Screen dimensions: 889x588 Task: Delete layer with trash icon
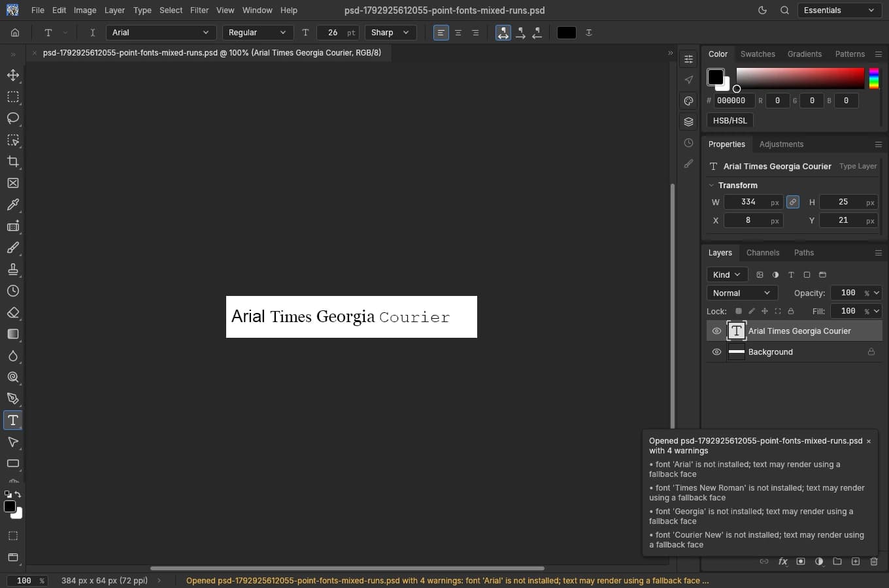[x=874, y=561]
